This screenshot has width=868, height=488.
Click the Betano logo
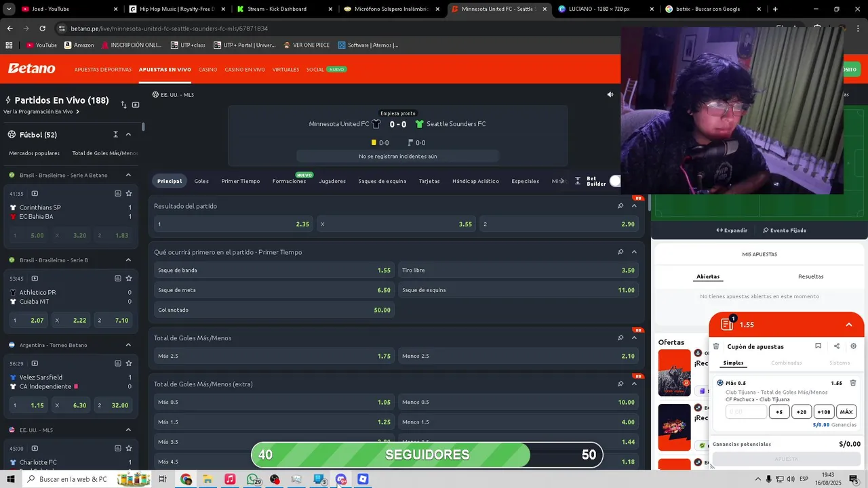(x=31, y=68)
